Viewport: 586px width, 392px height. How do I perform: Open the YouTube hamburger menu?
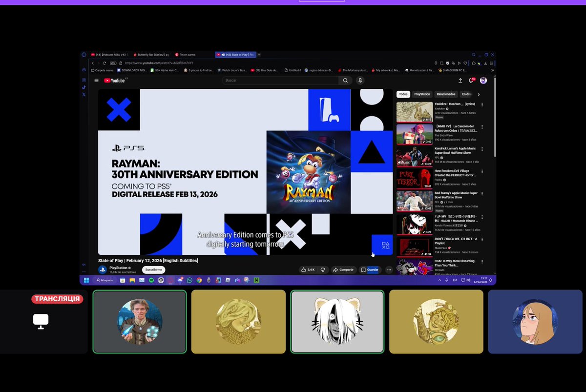97,81
